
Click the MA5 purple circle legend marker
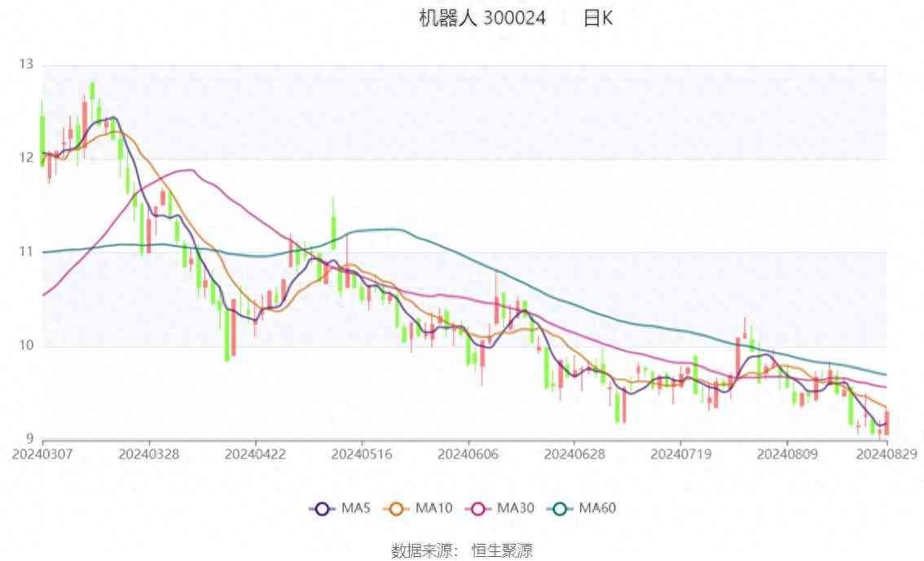(x=322, y=509)
